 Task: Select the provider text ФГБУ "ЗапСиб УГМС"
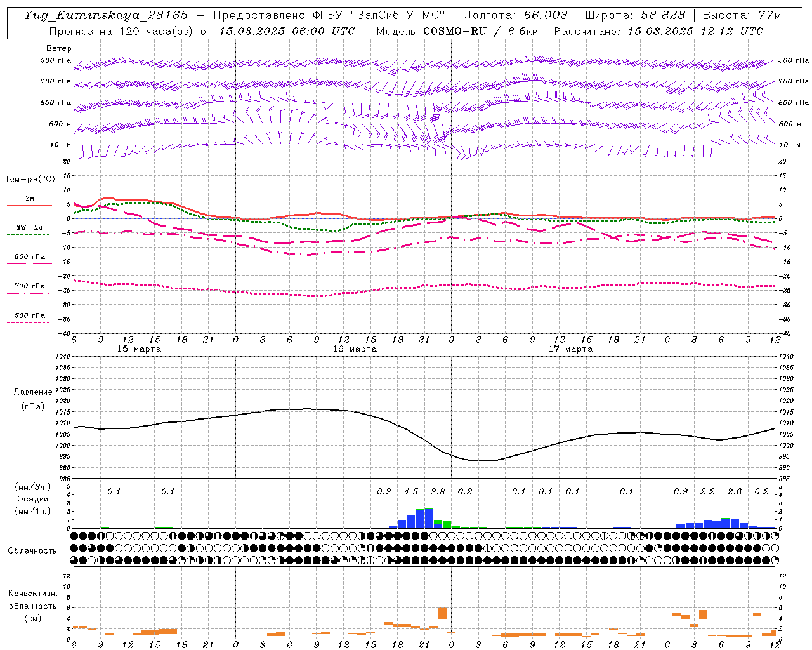point(379,15)
